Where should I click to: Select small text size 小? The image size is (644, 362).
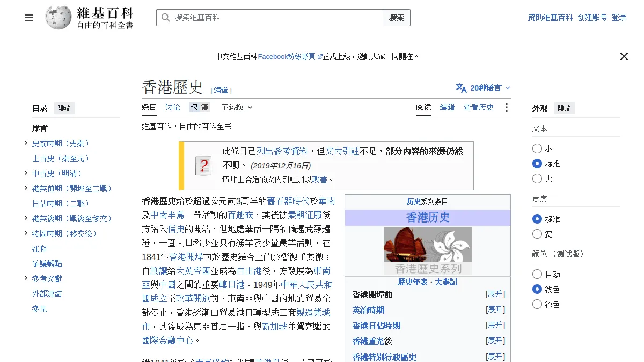[537, 149]
